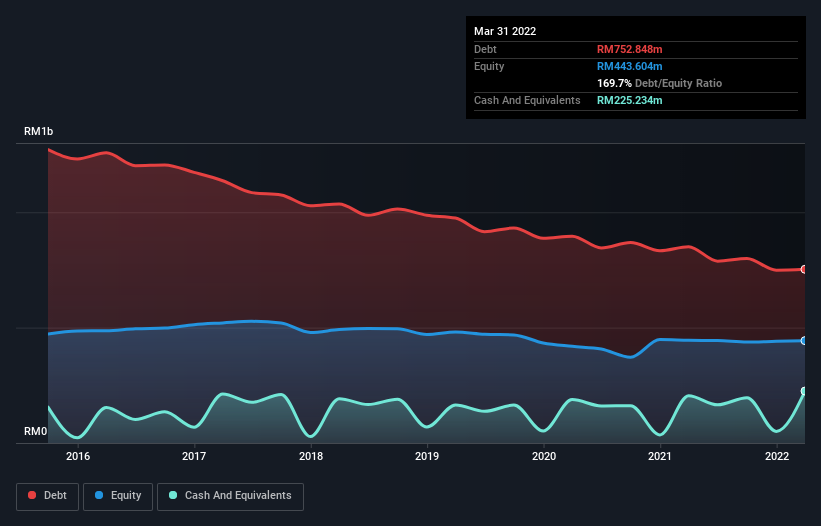Click the RM1b y-axis label
This screenshot has height=526, width=821.
pyautogui.click(x=38, y=131)
